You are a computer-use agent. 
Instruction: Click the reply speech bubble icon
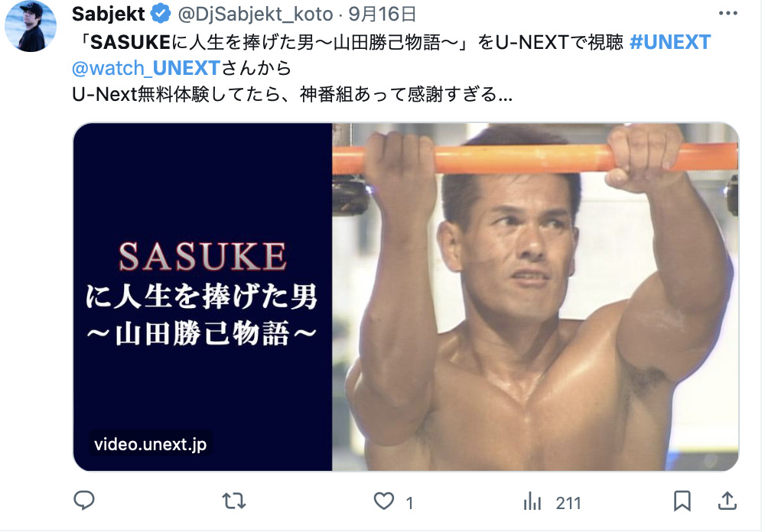[84, 501]
